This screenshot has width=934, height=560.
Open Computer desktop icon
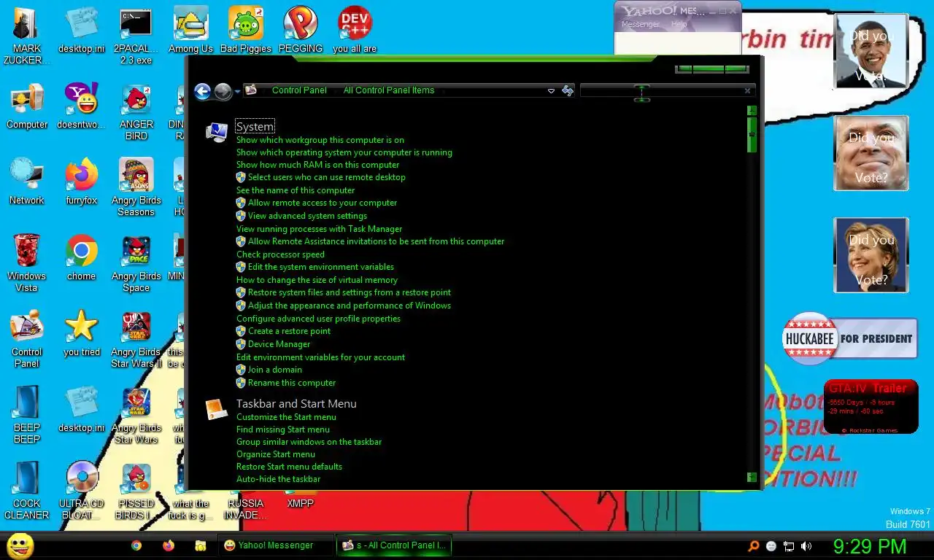[x=27, y=106]
